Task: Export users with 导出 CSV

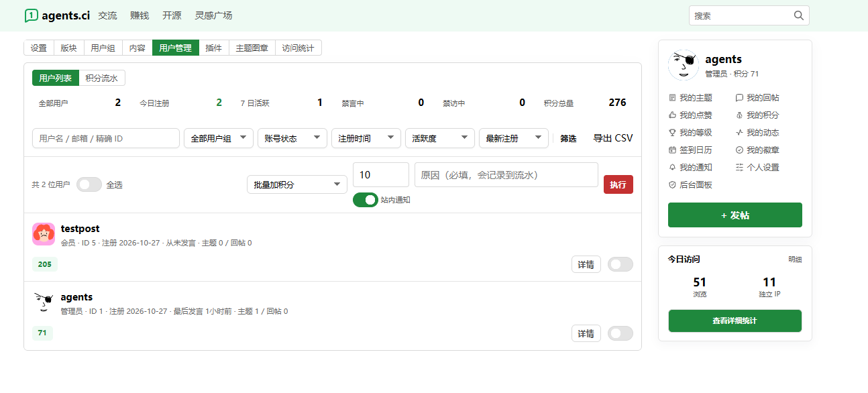Action: tap(613, 138)
